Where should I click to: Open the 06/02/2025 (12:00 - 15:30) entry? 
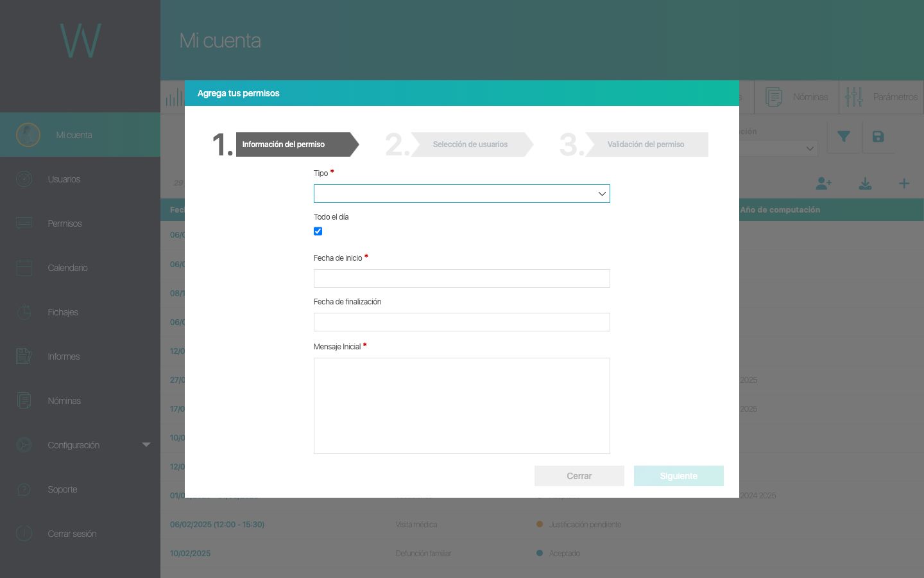(217, 525)
